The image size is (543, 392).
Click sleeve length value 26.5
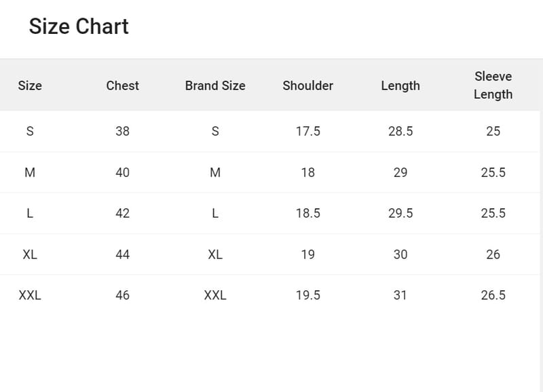(493, 295)
